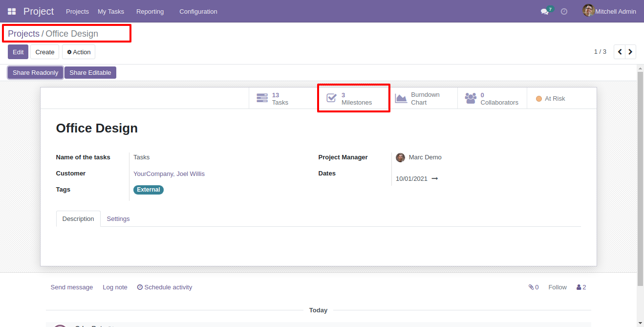Click Schedule activity
This screenshot has width=644, height=327.
165,287
